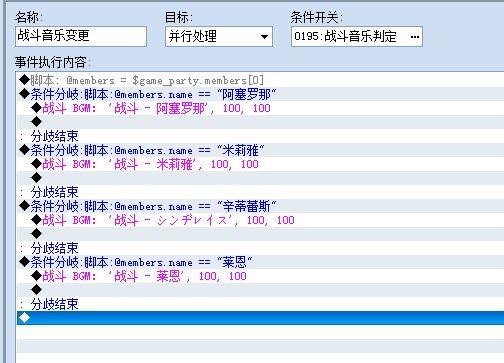Select the 分歧结束 line after the シンデレイス branch
This screenshot has height=363, width=504.
click(261, 248)
